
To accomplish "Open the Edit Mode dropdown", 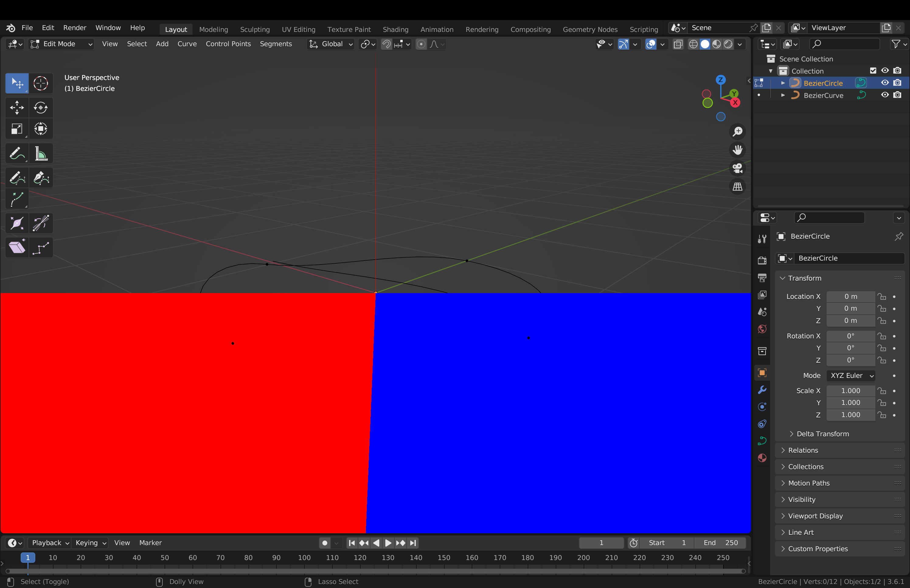I will tap(61, 44).
